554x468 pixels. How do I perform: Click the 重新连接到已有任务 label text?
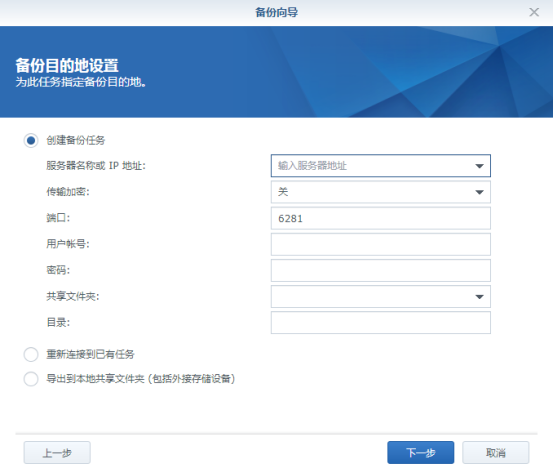(x=90, y=354)
